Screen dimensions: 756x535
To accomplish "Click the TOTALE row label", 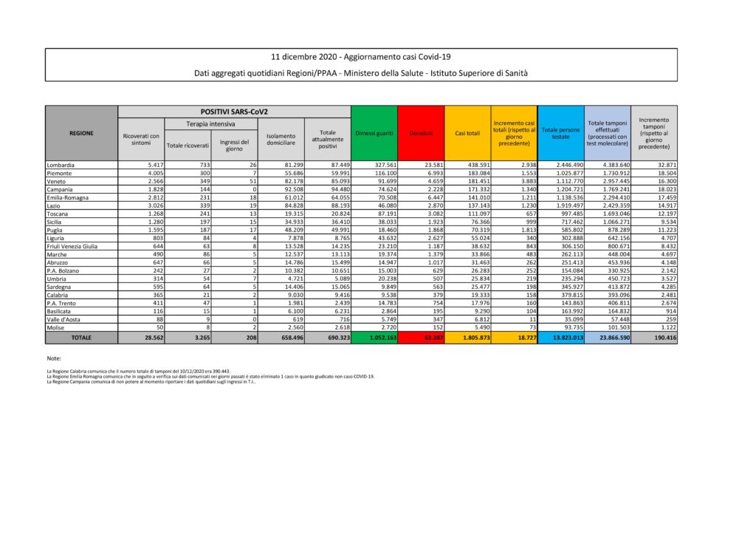I will (81, 336).
